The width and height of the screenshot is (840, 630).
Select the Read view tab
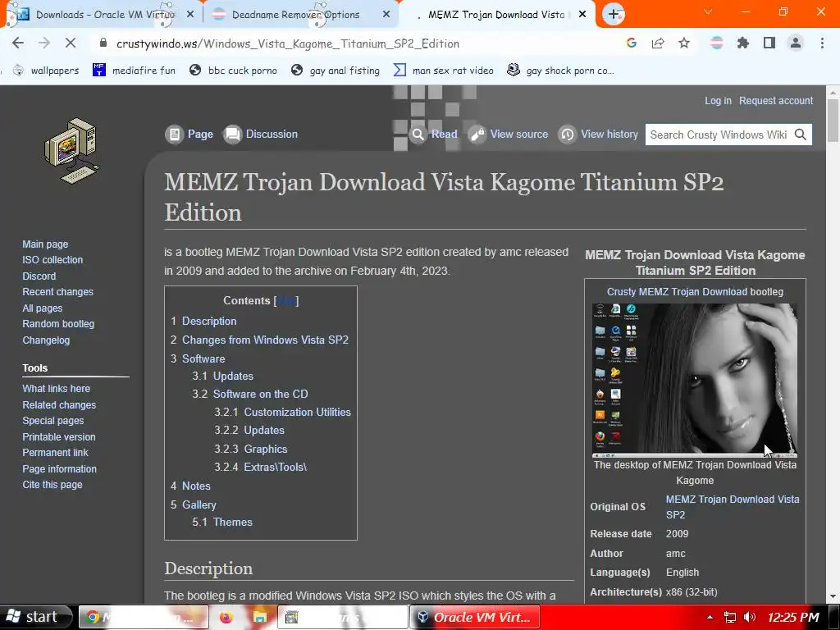[x=433, y=134]
